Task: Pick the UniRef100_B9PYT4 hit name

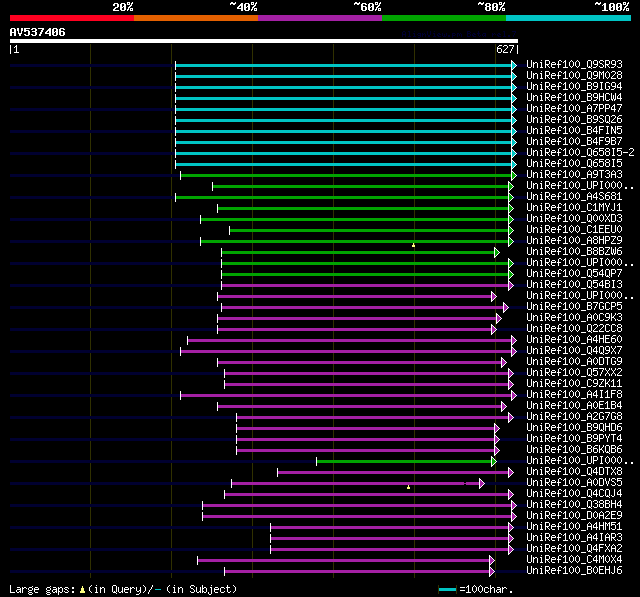Action: click(574, 439)
